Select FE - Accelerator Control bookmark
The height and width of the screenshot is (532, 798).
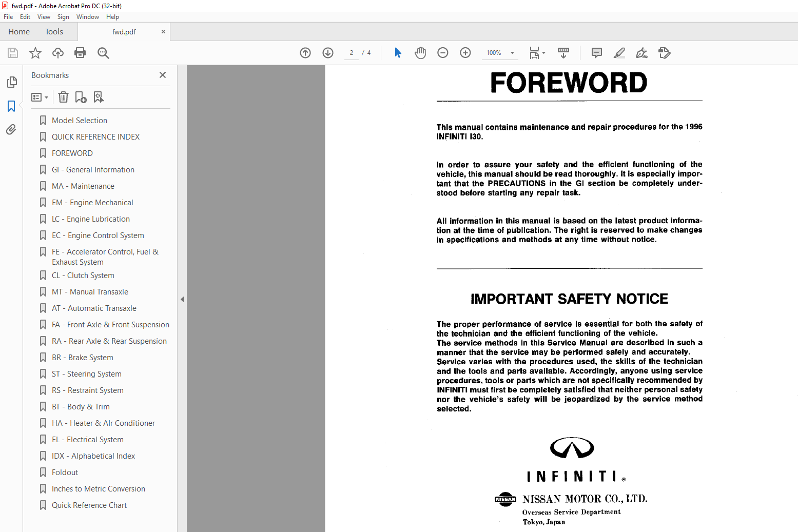[105, 257]
